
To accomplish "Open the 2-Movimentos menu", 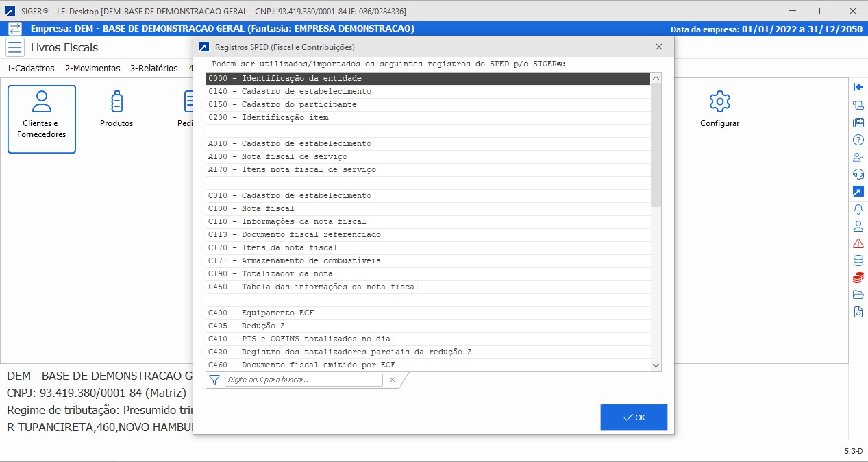I will point(92,68).
